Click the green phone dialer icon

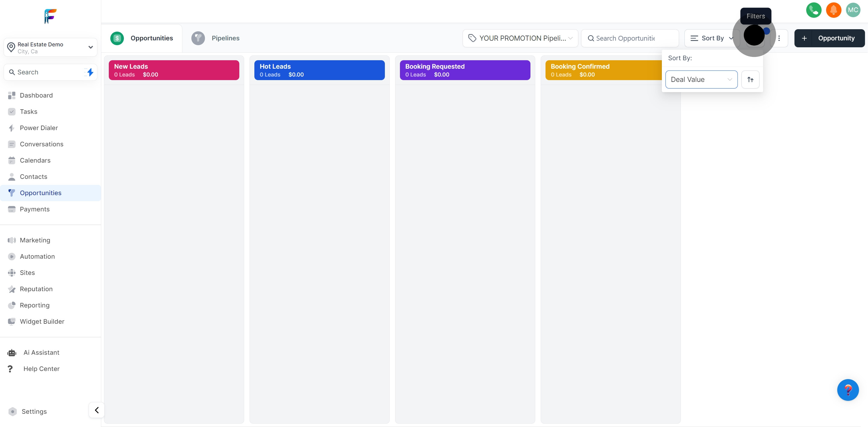[813, 10]
